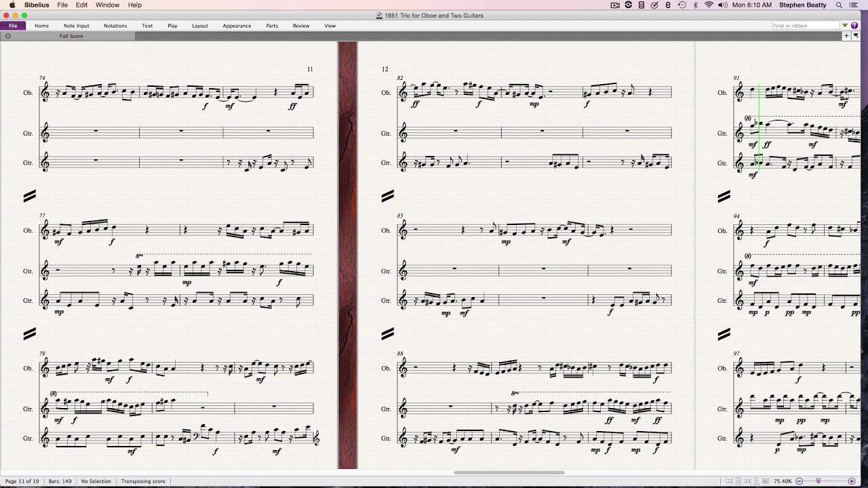868x488 pixels.
Task: Switch to the Home ribbon tab
Action: (x=42, y=26)
